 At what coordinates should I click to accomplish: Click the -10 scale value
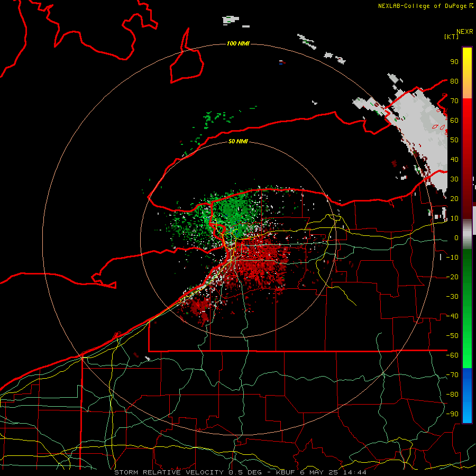point(452,258)
